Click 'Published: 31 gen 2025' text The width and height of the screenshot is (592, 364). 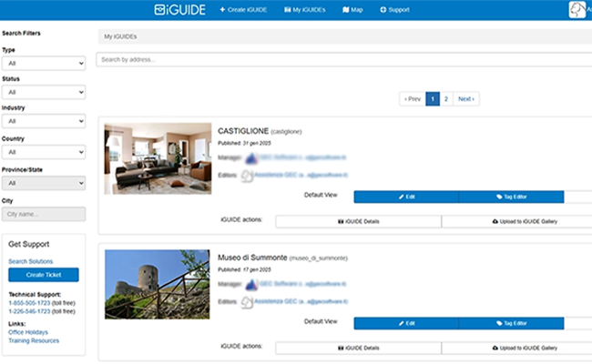pyautogui.click(x=244, y=144)
